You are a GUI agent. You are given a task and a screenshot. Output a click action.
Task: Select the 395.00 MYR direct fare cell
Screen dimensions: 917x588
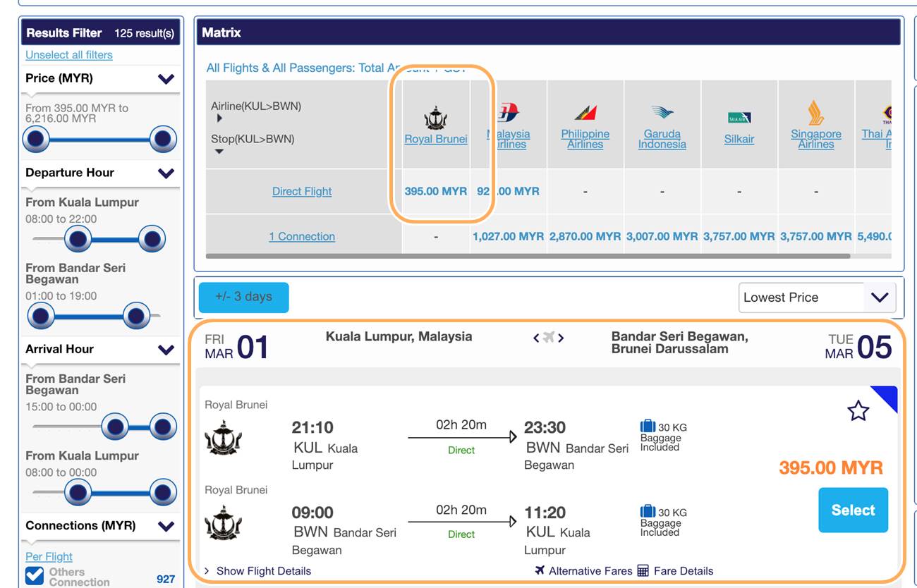point(436,191)
